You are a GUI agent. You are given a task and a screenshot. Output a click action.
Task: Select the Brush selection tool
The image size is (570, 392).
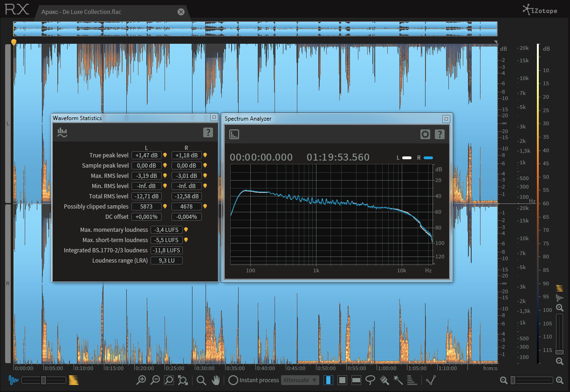click(385, 380)
